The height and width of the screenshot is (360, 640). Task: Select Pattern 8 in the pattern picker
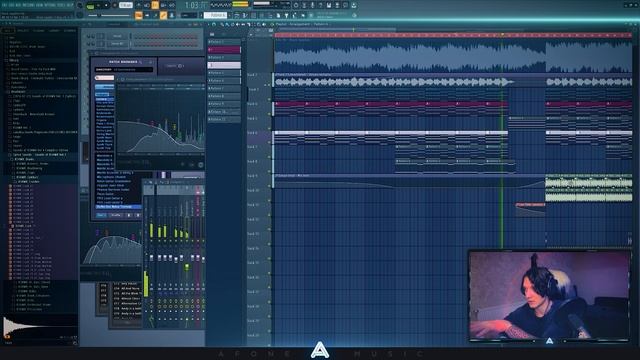click(224, 96)
